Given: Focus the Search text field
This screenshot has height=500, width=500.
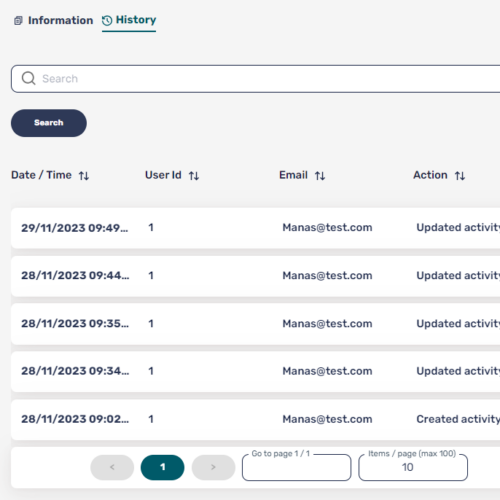Looking at the screenshot, I should [x=256, y=79].
